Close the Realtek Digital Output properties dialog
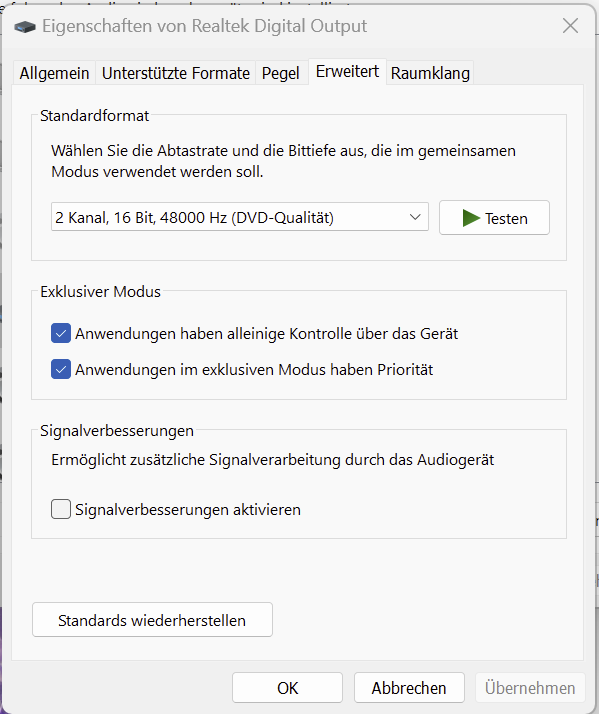599x714 pixels. click(570, 26)
